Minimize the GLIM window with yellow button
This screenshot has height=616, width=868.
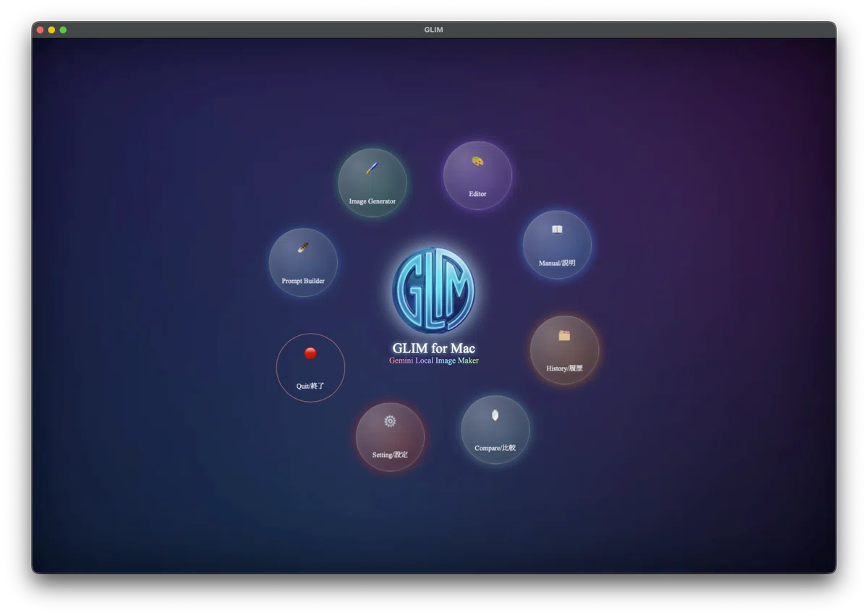(x=51, y=30)
